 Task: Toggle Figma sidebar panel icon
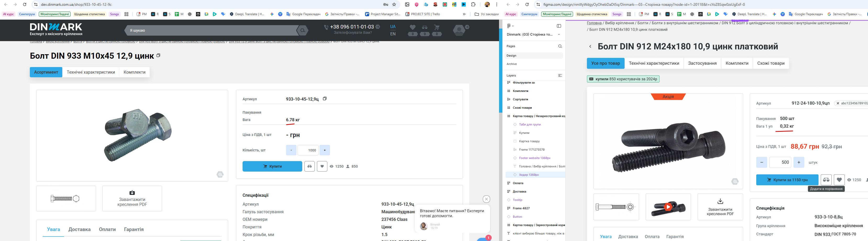click(x=559, y=26)
